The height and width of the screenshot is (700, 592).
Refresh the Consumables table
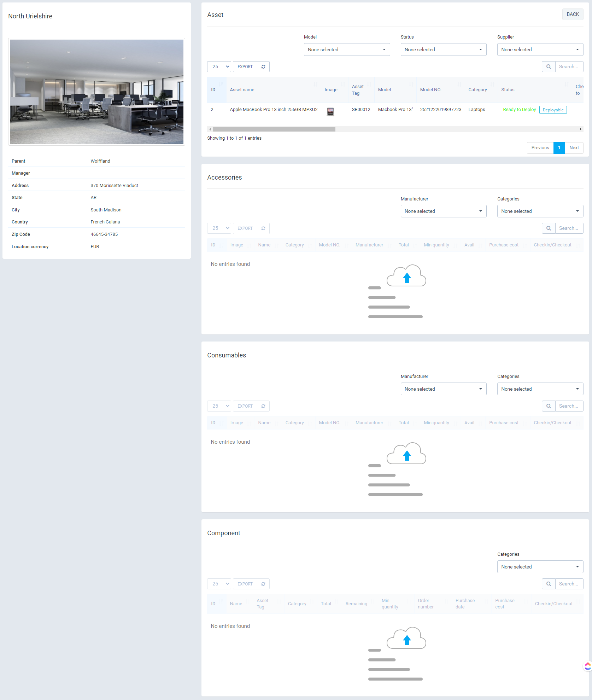pyautogui.click(x=263, y=406)
